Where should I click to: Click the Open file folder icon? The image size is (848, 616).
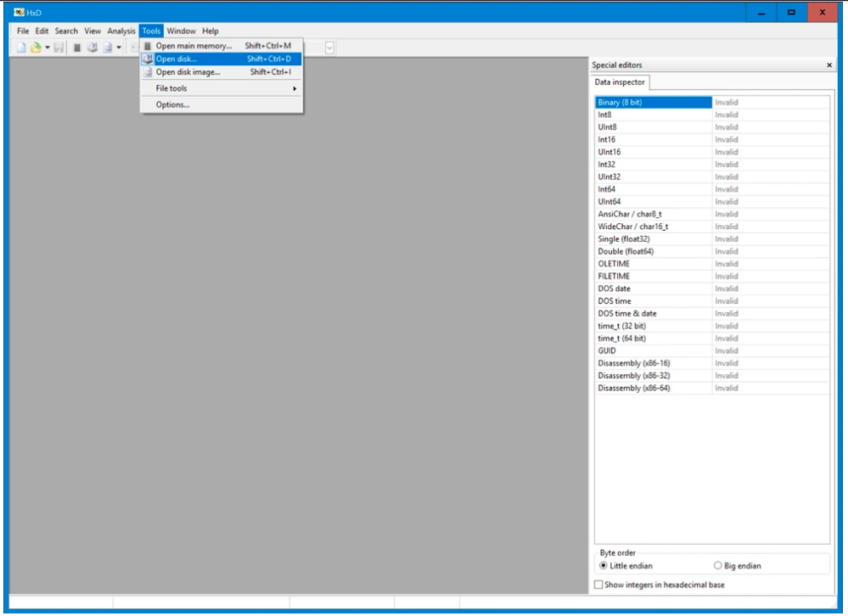[x=35, y=48]
